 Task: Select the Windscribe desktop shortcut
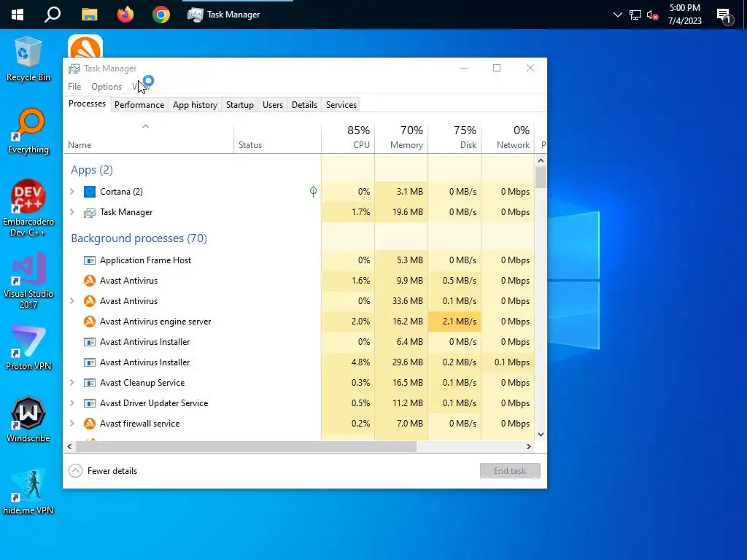tap(28, 419)
